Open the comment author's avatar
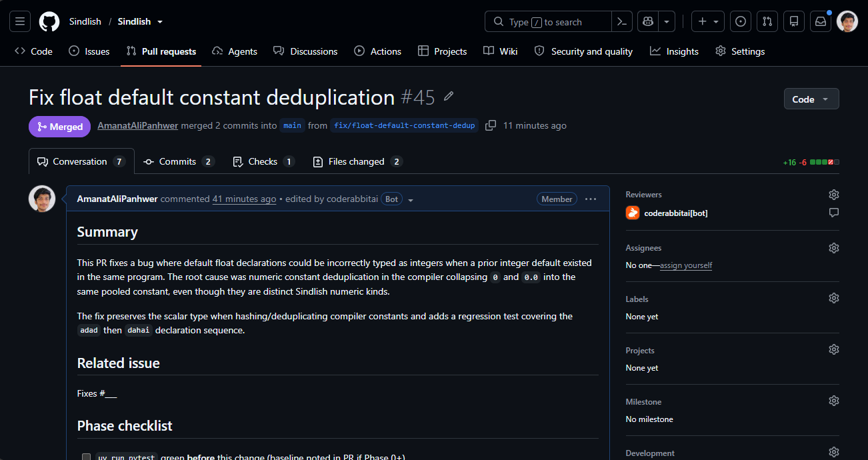868x460 pixels. click(x=42, y=199)
